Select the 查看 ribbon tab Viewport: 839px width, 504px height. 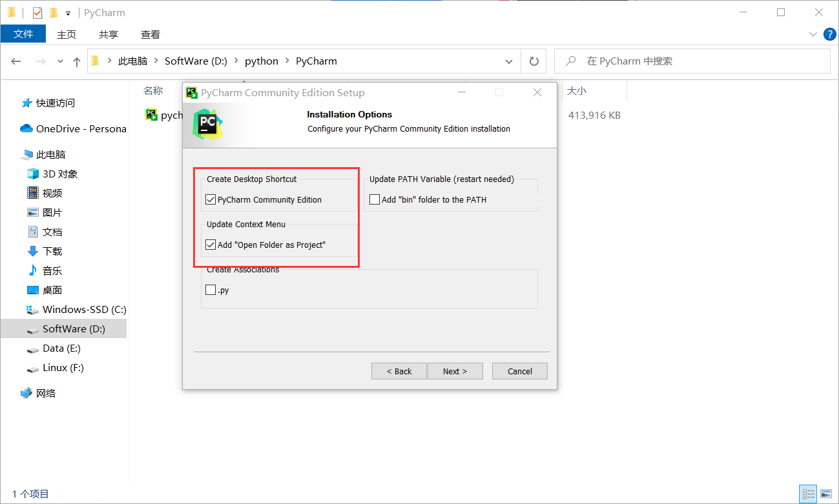(150, 34)
